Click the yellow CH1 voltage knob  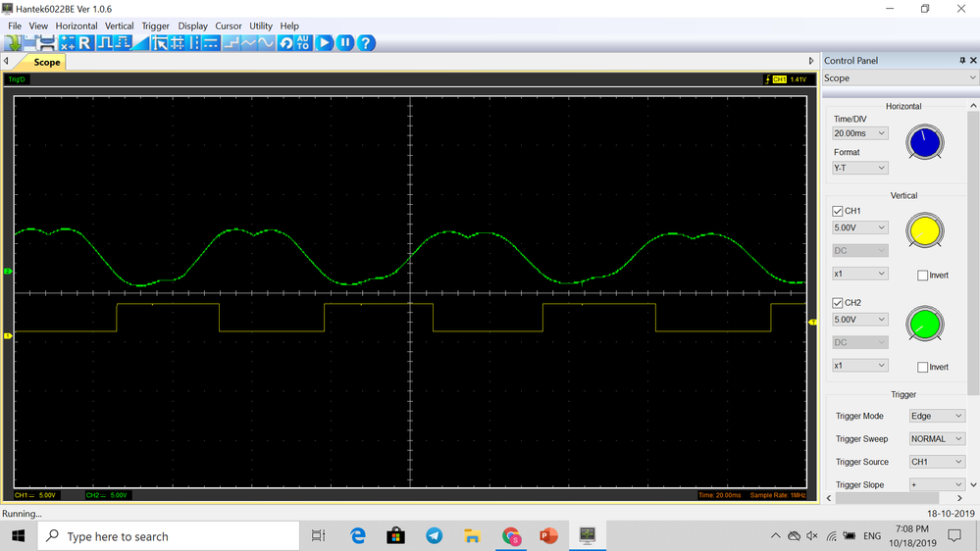[925, 231]
